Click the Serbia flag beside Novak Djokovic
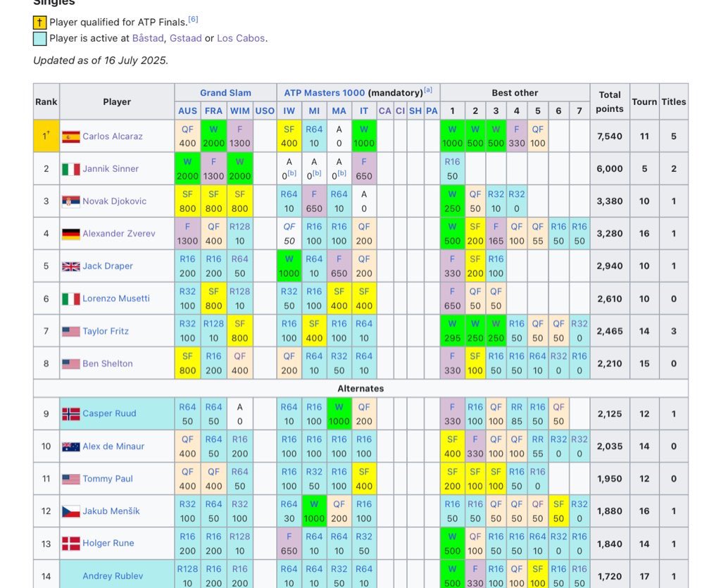 71,201
